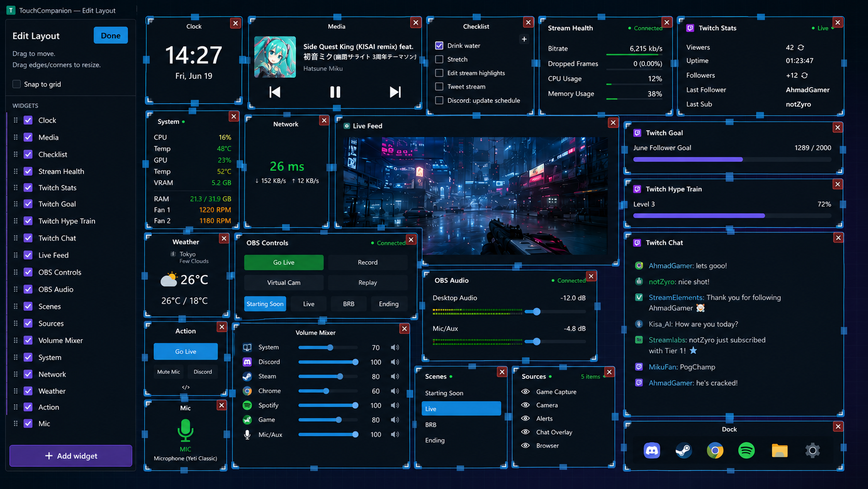The height and width of the screenshot is (489, 868).
Task: Mute Mic/Aux speaker icon in Volume Mixer
Action: 395,434
